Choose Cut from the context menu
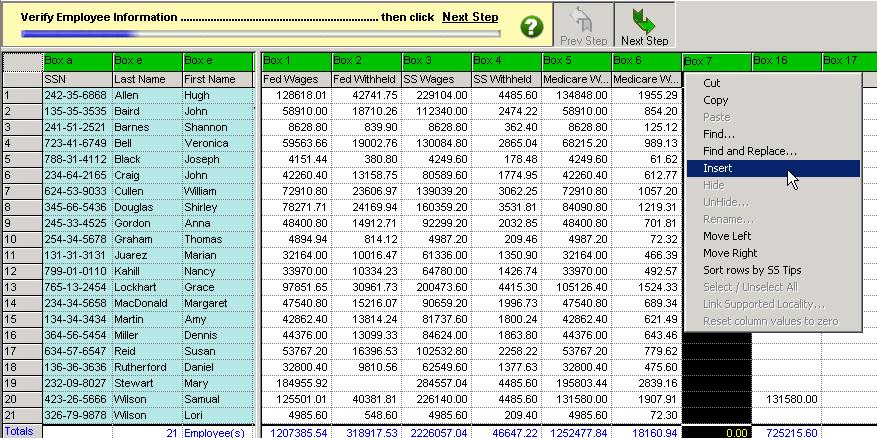This screenshot has height=438, width=877. [712, 83]
